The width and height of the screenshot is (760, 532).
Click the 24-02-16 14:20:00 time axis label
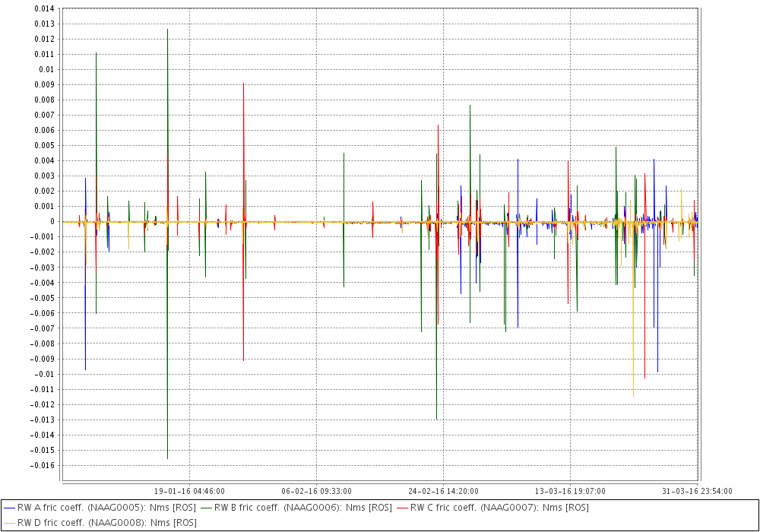[x=444, y=491]
